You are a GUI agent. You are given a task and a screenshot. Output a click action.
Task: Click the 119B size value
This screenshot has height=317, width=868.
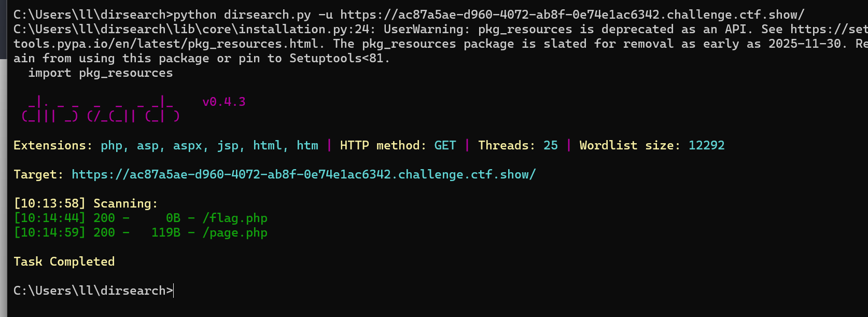[166, 232]
